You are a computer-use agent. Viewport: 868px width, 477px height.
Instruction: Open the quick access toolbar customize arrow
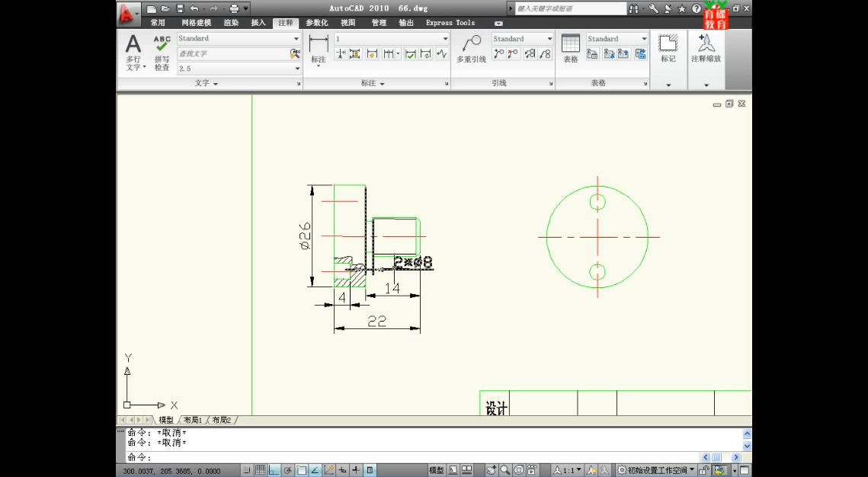(246, 9)
